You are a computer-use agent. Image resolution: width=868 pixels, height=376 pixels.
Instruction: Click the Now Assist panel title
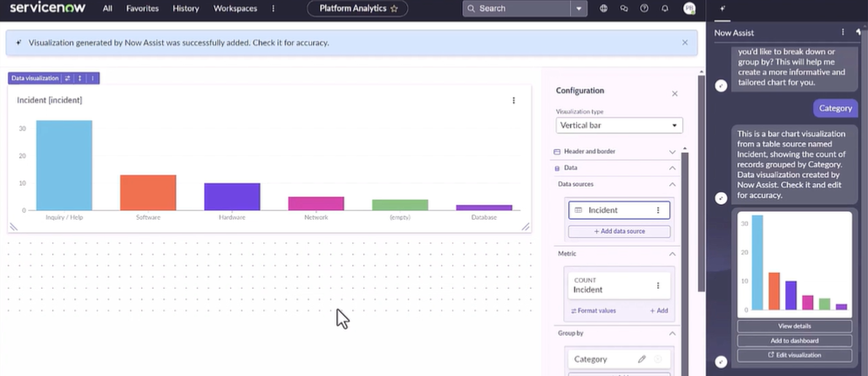point(734,32)
